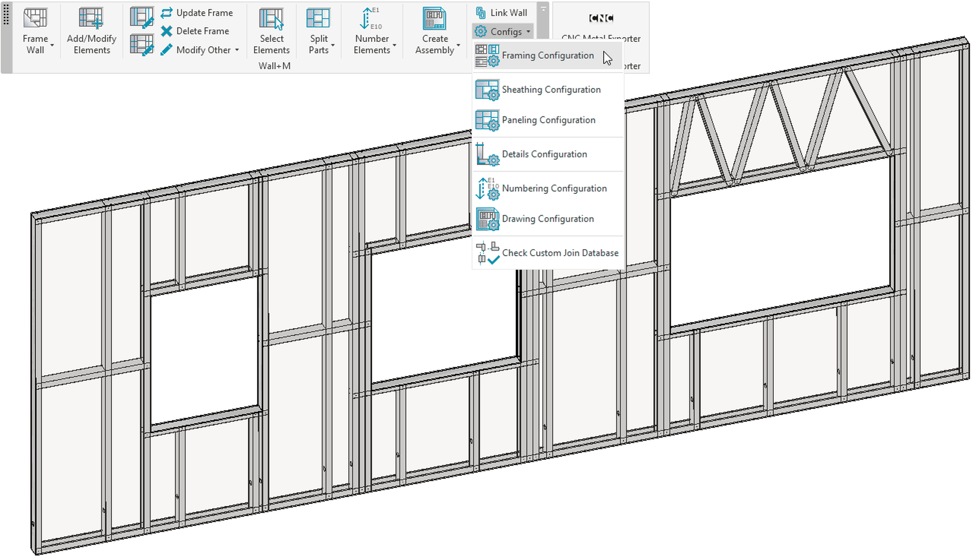Screen dimensions: 973x560
Task: Open the Create Assembly dropdown arrow
Action: click(458, 46)
